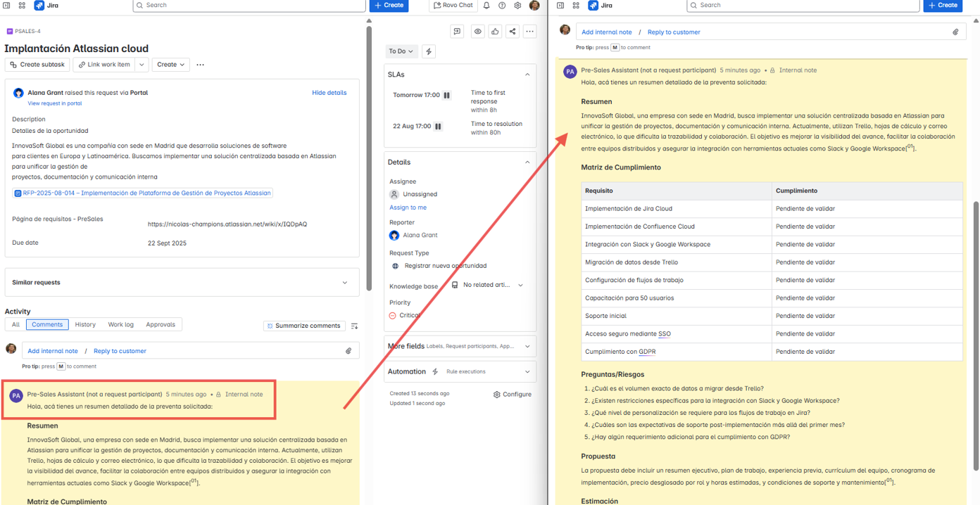Click the attachment paperclip in left comment box
Image resolution: width=980 pixels, height=505 pixels.
348,351
